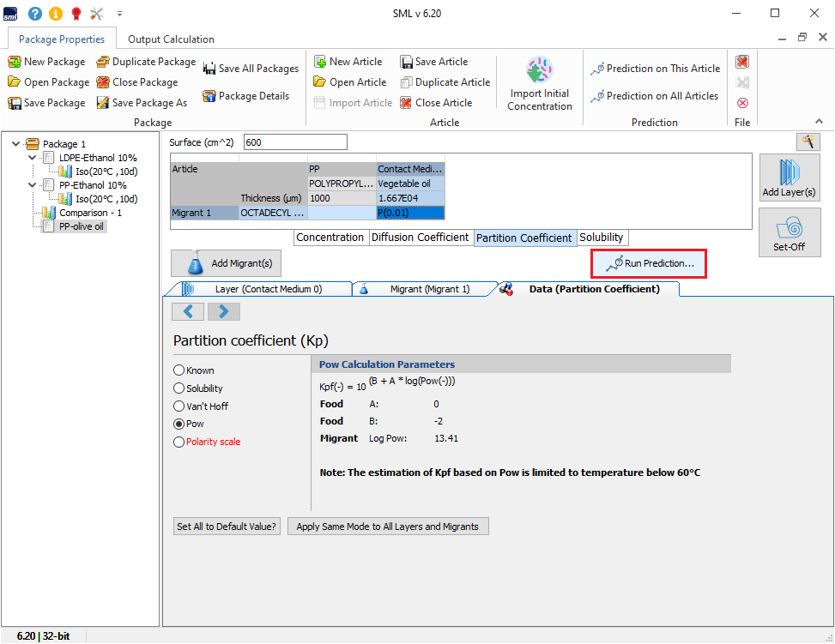Click the Package Details icon
Viewport: 835px width, 644px height.
tap(209, 96)
